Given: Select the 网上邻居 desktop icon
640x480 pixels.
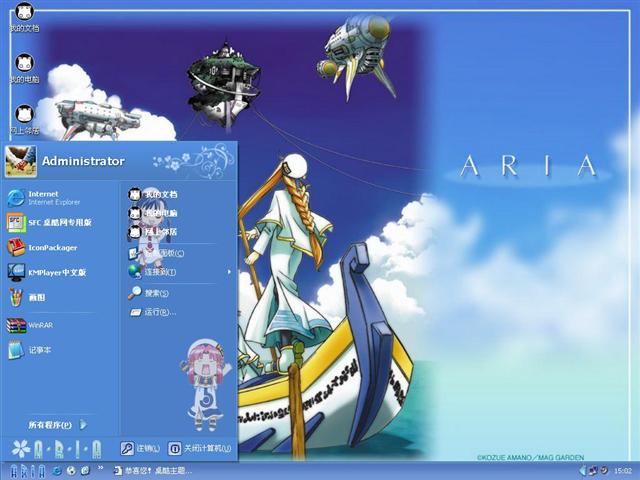Looking at the screenshot, I should (24, 120).
